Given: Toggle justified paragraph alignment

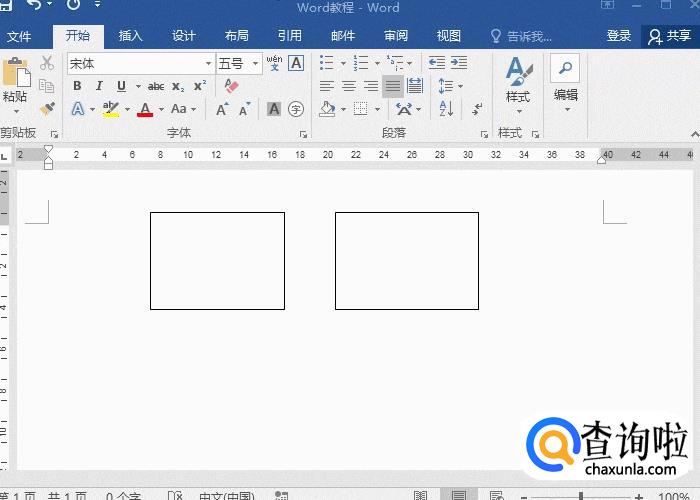Looking at the screenshot, I should [393, 86].
